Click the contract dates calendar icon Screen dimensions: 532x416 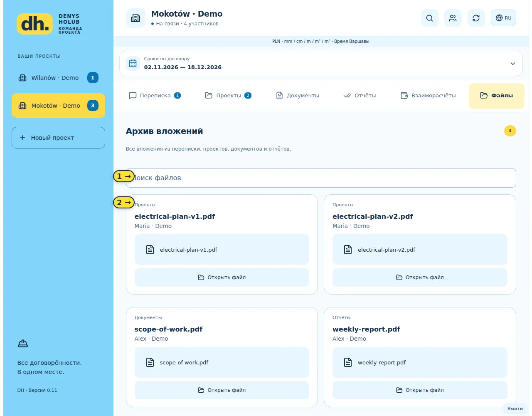point(133,63)
